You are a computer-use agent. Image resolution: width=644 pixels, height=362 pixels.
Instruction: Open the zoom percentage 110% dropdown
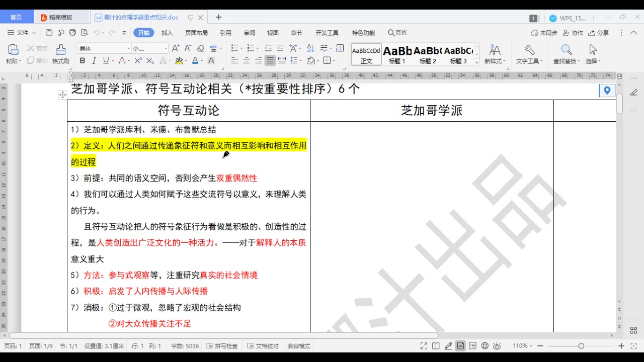[x=522, y=346]
